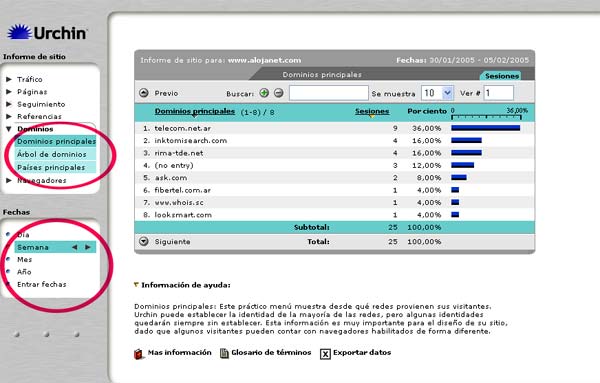This screenshot has width=600, height=383.
Task: Click the green plus search filter icon
Action: (x=264, y=93)
